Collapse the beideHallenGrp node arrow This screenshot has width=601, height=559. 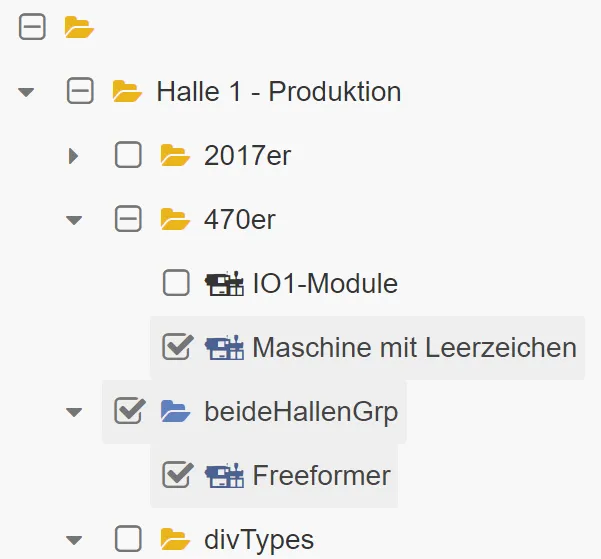tap(73, 411)
